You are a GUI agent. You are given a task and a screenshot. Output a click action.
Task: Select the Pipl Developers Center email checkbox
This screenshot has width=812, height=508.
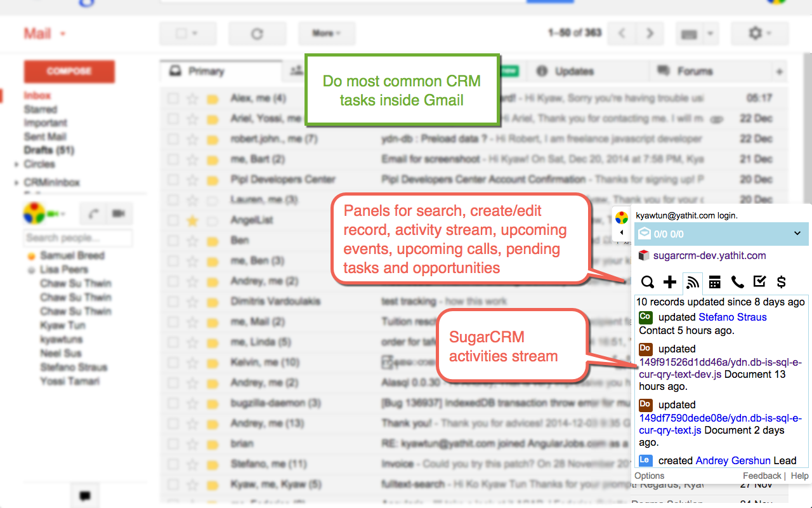pyautogui.click(x=173, y=180)
